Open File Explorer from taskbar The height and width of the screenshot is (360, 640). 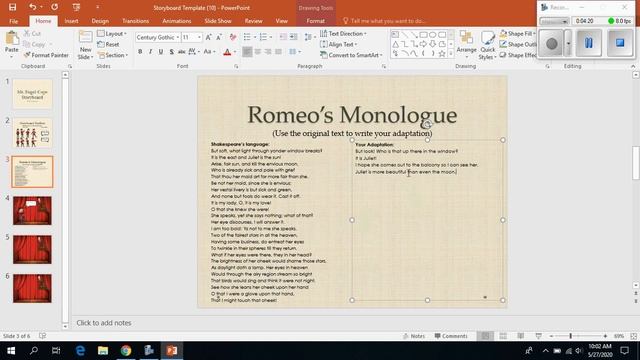tap(103, 351)
